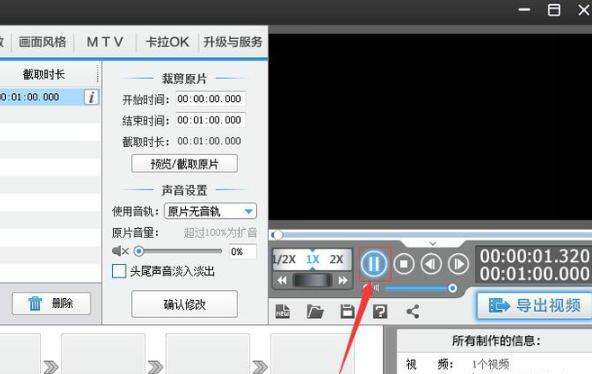The height and width of the screenshot is (374, 592).
Task: Maximize the application window
Action: coord(554,10)
